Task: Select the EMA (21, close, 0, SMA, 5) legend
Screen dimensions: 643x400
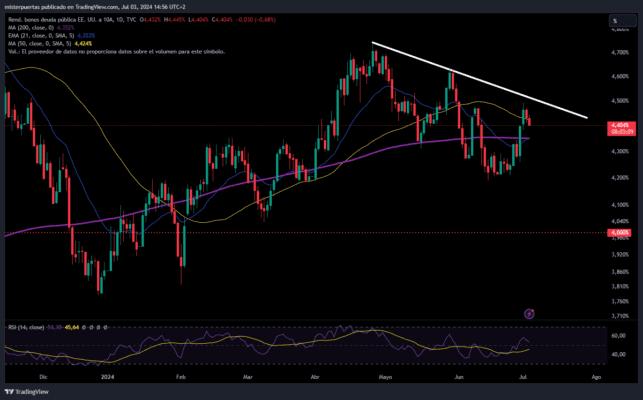Action: click(45, 36)
